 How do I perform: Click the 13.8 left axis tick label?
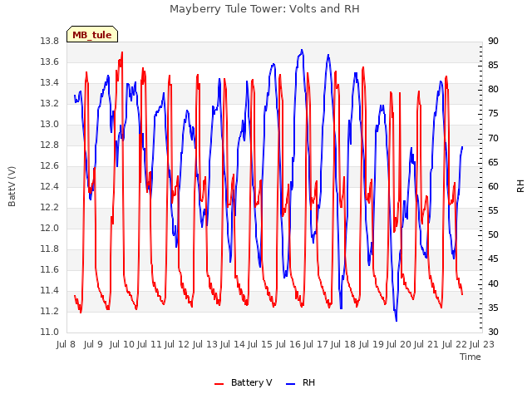(50, 42)
